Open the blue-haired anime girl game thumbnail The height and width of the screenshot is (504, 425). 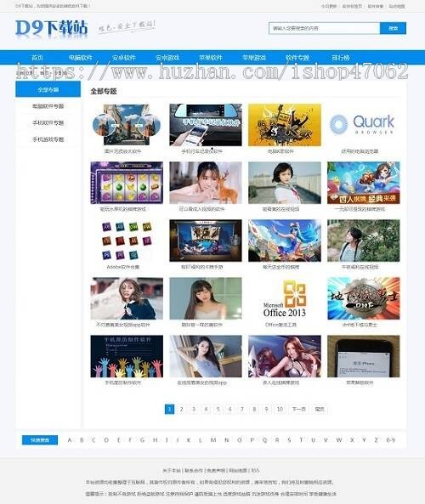click(285, 241)
